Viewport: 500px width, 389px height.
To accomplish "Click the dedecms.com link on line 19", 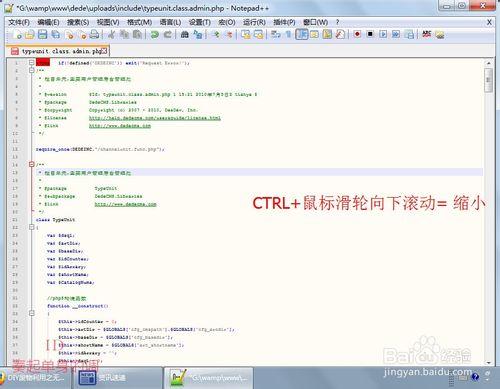I will 125,204.
